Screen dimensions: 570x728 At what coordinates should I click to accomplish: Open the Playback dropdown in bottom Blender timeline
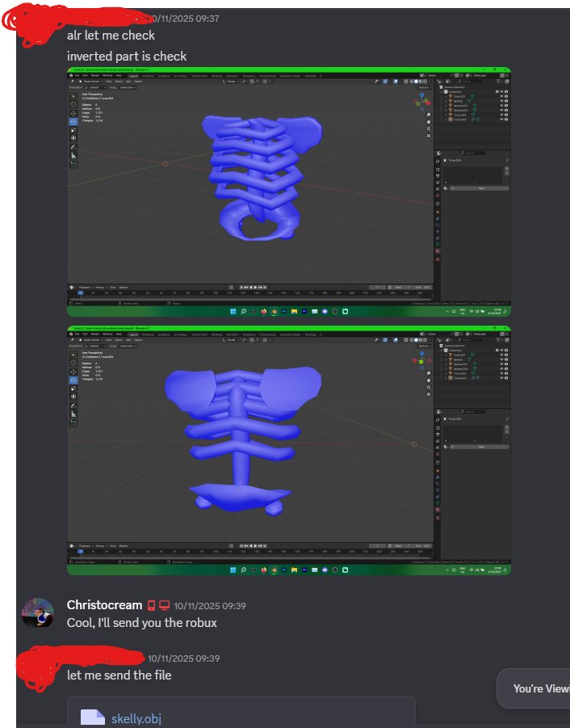point(85,546)
